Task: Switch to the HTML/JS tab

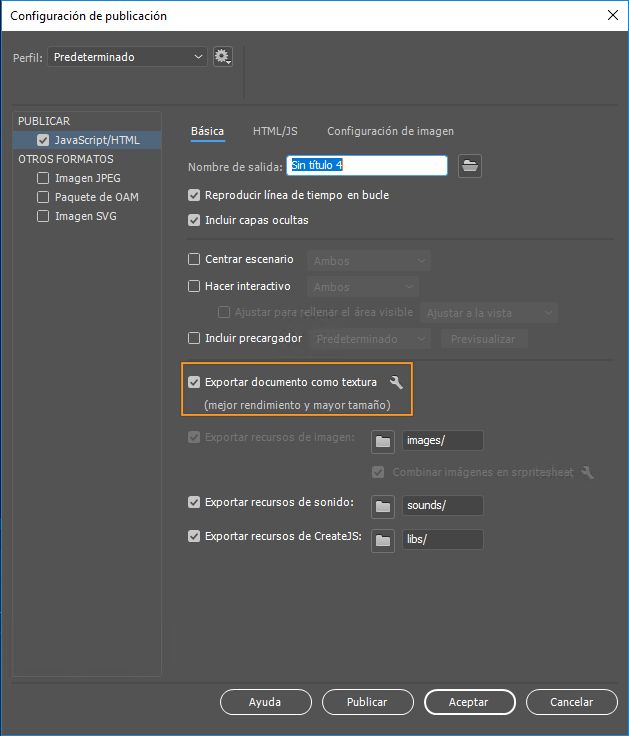Action: 275,131
